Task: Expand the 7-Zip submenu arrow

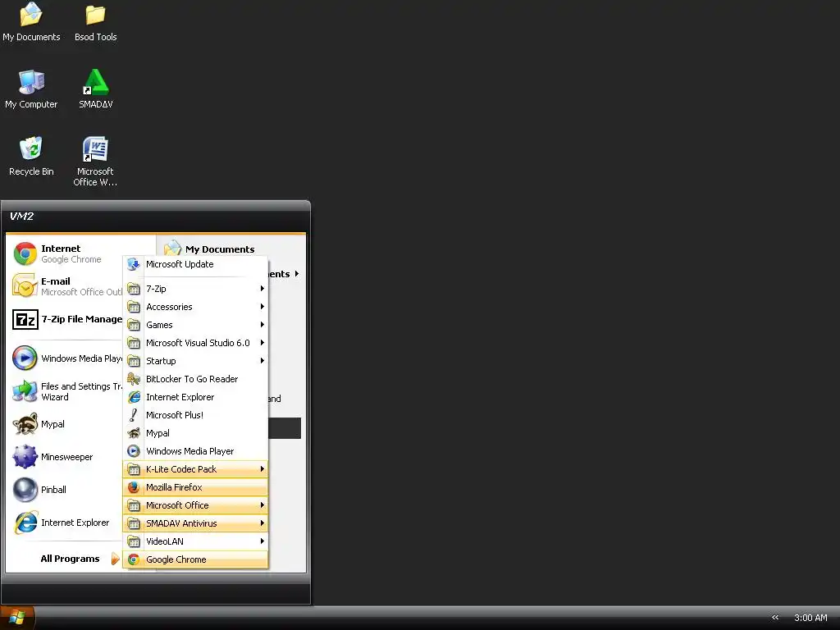Action: (262, 289)
